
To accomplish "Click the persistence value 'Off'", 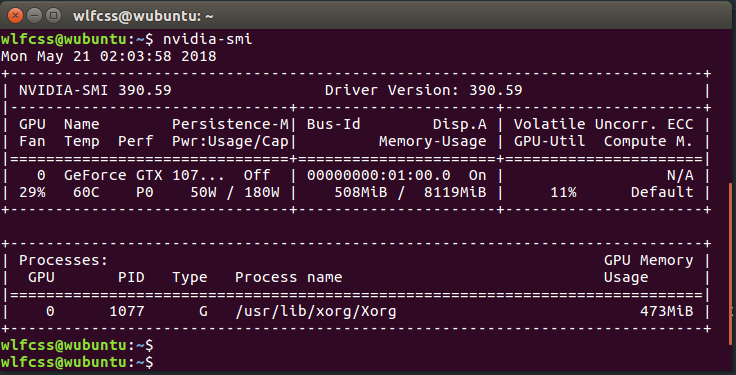I will click(x=257, y=176).
